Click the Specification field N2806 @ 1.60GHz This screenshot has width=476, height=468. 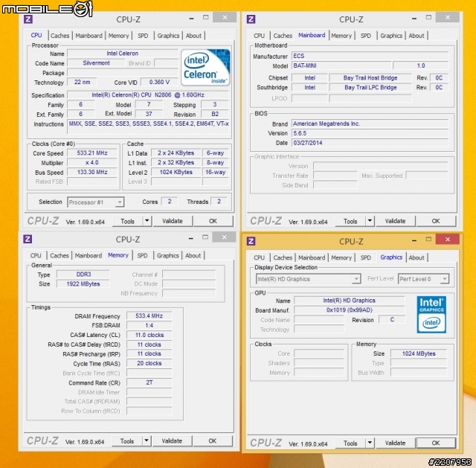pos(148,94)
